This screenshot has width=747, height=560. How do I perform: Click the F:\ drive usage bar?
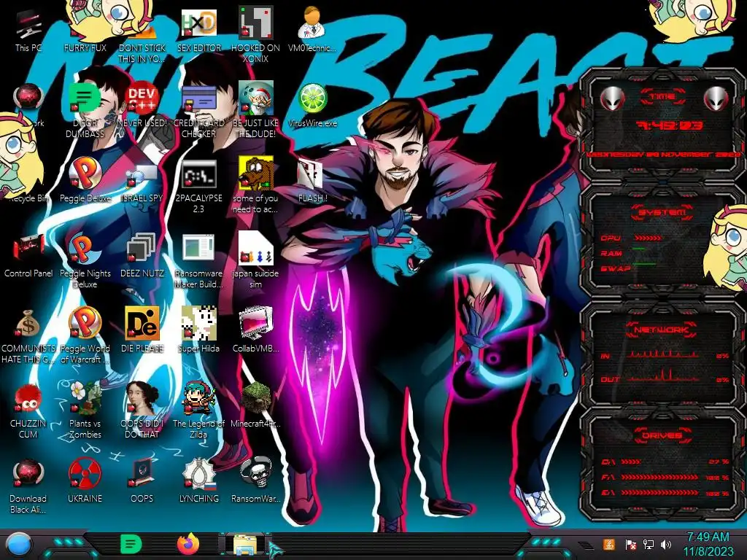659,477
